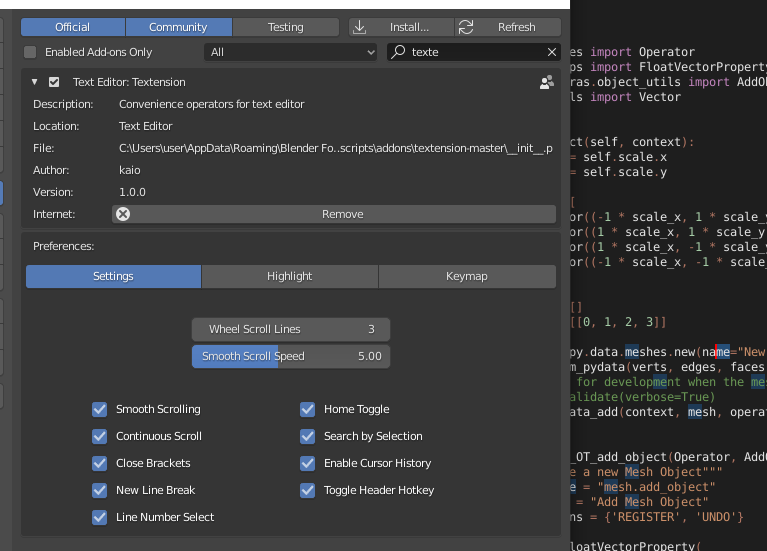Click the Install download arrow icon
The width and height of the screenshot is (767, 551).
click(x=360, y=27)
